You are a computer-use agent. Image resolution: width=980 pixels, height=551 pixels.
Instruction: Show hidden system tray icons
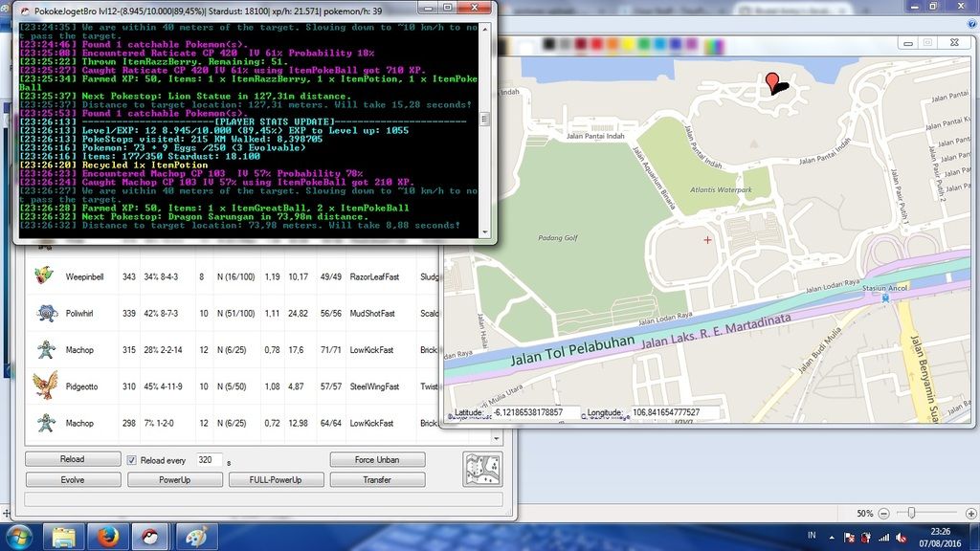point(832,538)
